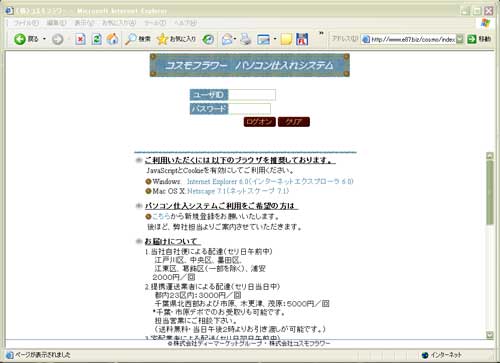Open the ファイル menu
This screenshot has width=500, height=363.
click(26, 23)
